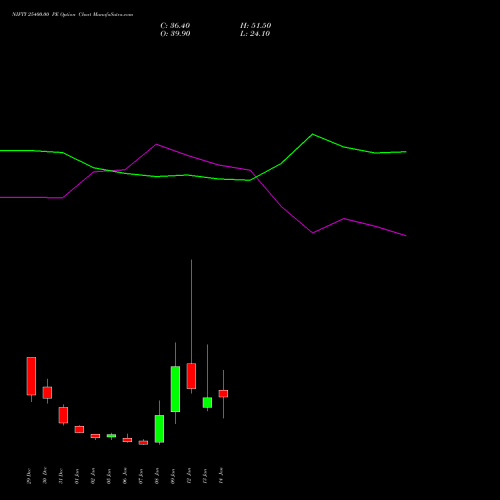Select the red candle above 12 Jan
The height and width of the screenshot is (500, 500).
click(x=191, y=376)
